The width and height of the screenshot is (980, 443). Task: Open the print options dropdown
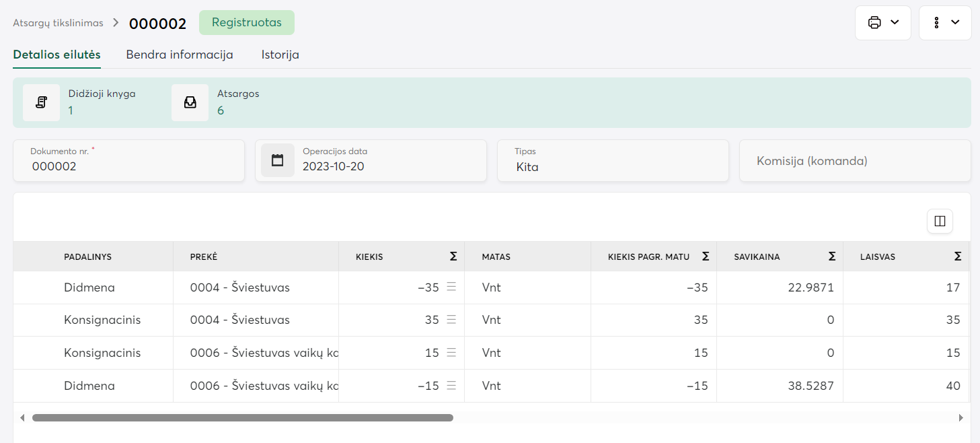[x=882, y=23]
